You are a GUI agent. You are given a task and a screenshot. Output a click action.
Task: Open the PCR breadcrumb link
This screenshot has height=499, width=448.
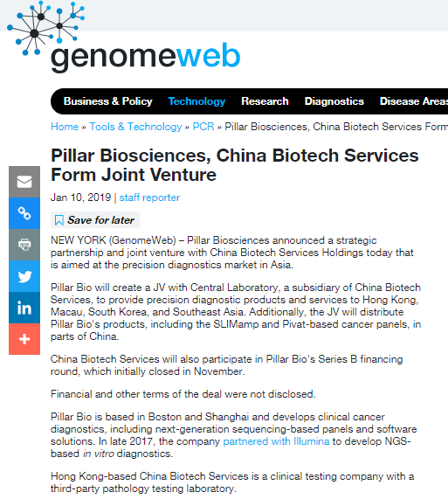(203, 127)
